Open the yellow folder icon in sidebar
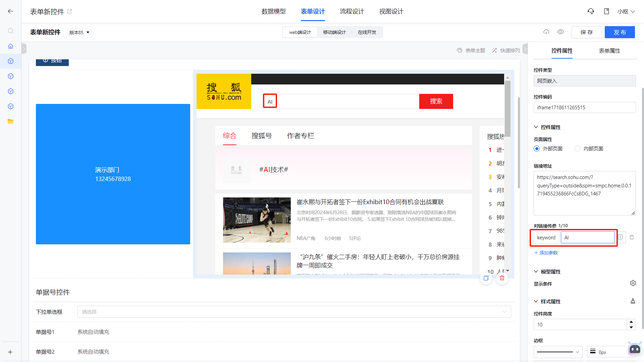 (11, 121)
